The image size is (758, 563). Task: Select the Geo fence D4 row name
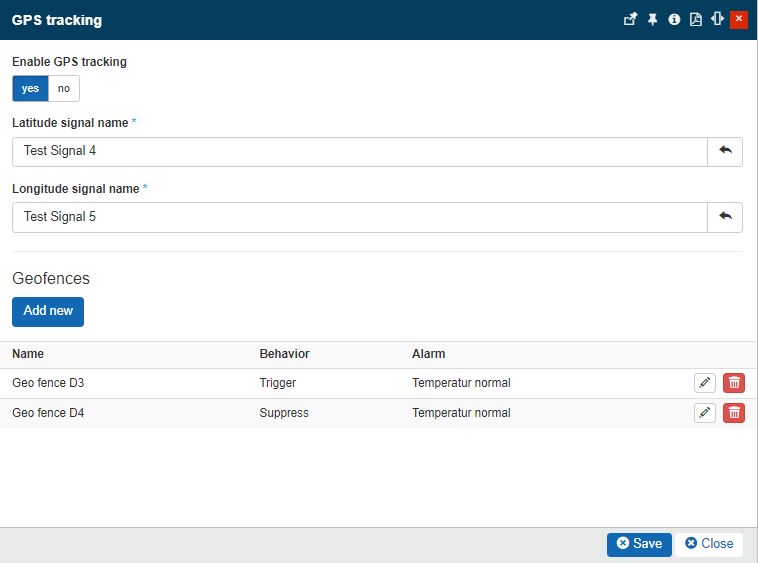tap(48, 413)
